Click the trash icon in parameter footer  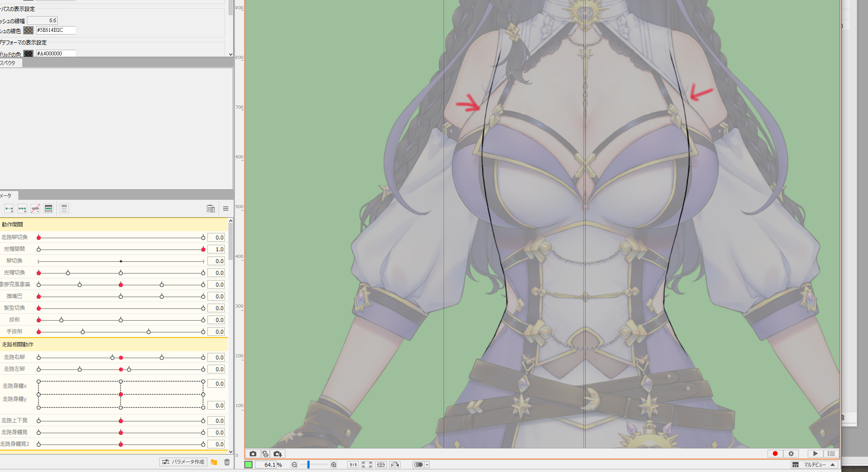coord(227,462)
